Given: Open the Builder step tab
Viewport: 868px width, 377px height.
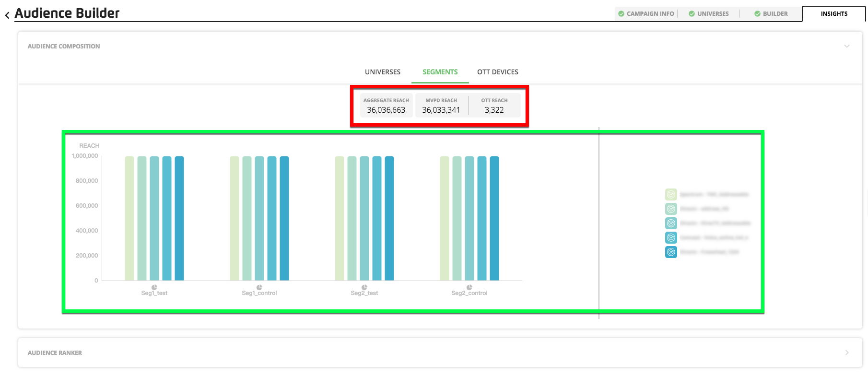Looking at the screenshot, I should 771,14.
